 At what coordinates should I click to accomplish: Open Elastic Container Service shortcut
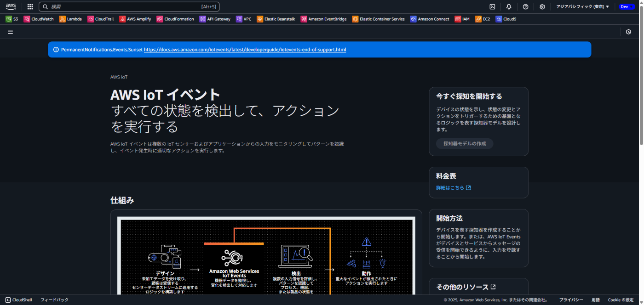(378, 19)
